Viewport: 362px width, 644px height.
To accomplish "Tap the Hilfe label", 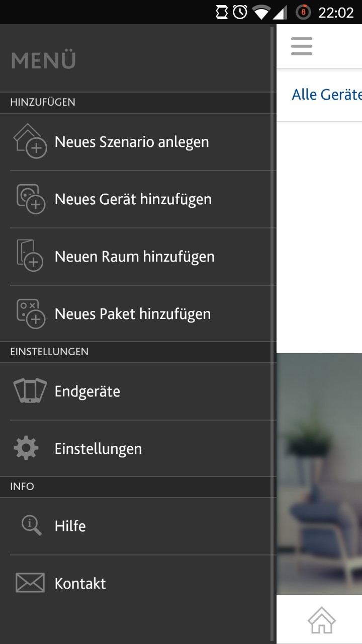I will tap(70, 526).
